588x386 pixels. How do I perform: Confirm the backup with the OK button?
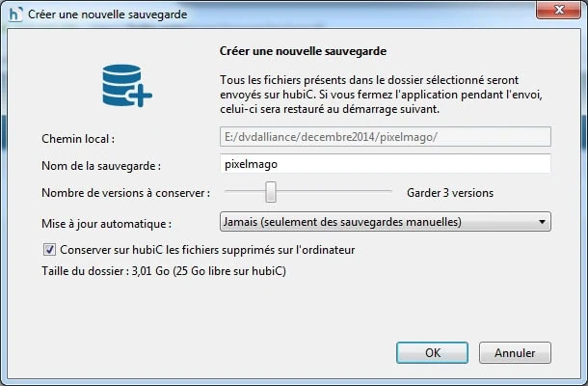pos(434,352)
